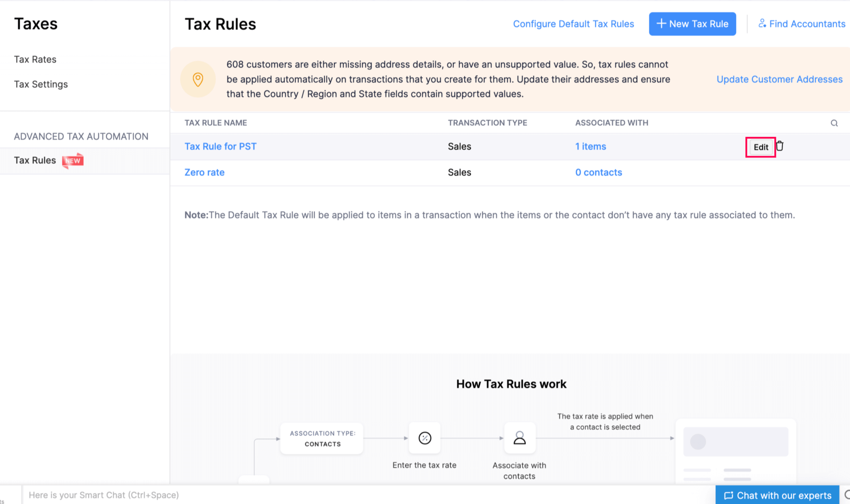Viewport: 850px width, 504px height.
Task: Click on 1 items association link for PST rule
Action: point(590,146)
